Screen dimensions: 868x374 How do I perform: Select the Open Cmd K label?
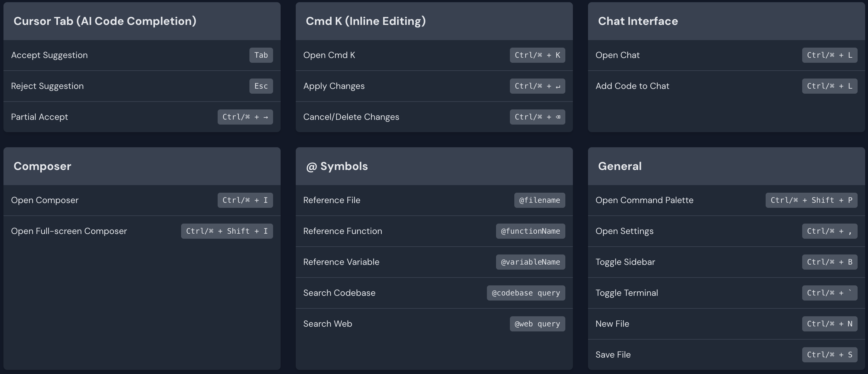pyautogui.click(x=329, y=55)
